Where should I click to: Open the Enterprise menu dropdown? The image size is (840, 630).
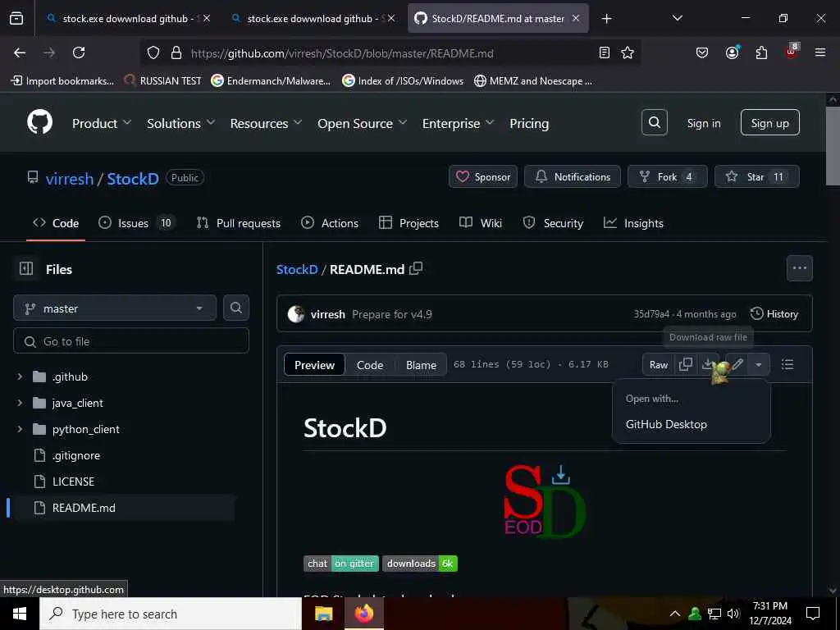458,123
